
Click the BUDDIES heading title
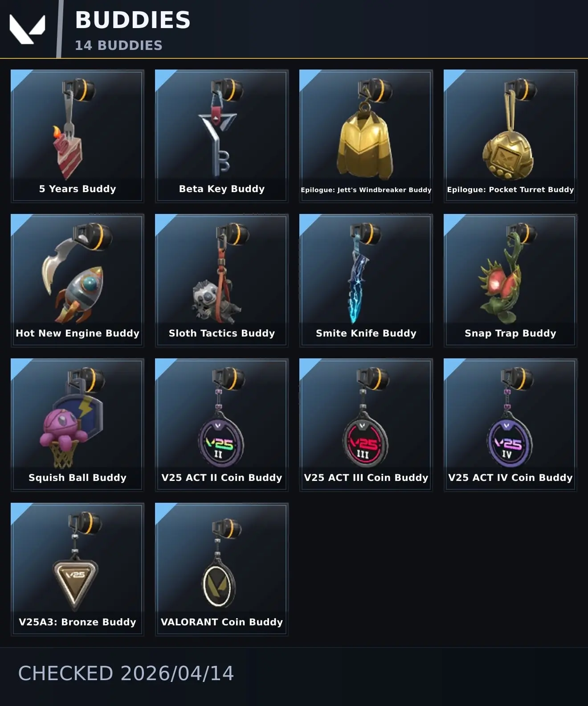tap(133, 20)
